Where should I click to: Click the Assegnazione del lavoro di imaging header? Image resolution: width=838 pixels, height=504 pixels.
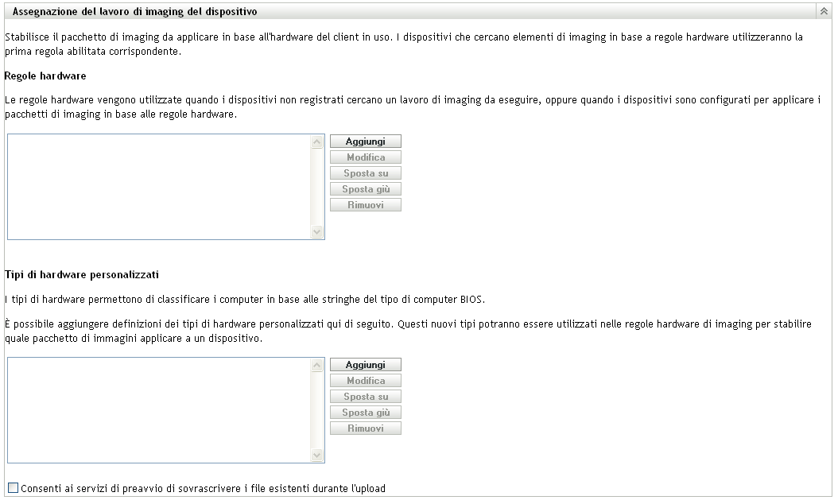[x=134, y=12]
